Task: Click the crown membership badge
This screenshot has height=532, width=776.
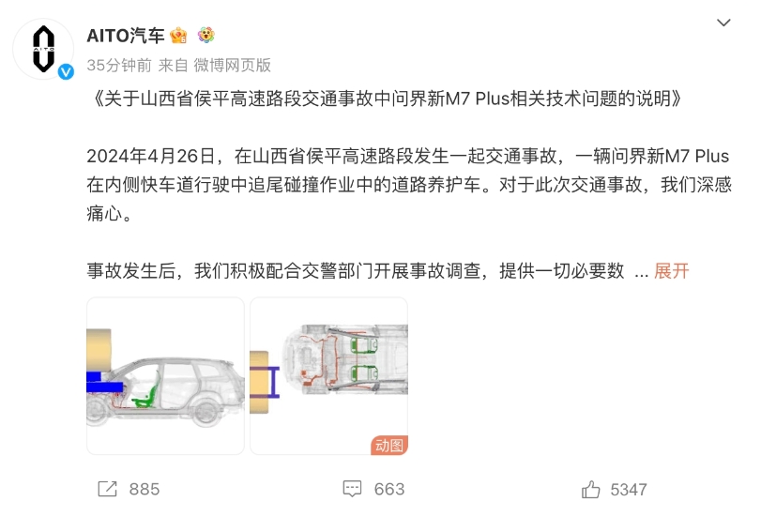Action: click(178, 36)
